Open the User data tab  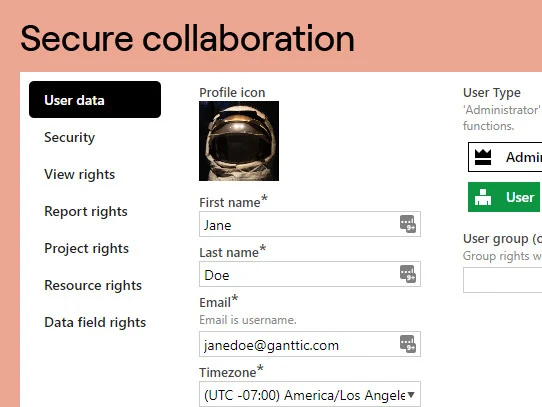click(x=95, y=100)
